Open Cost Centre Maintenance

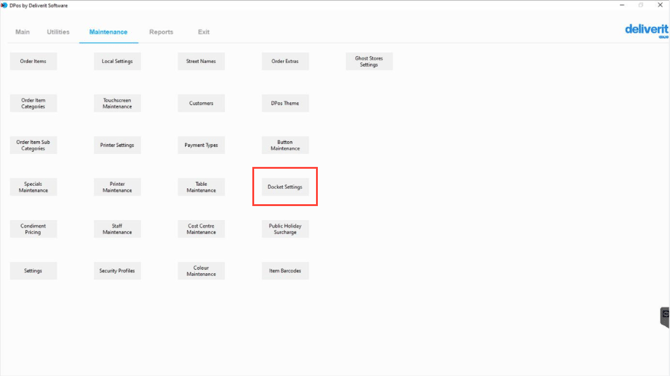pos(201,229)
